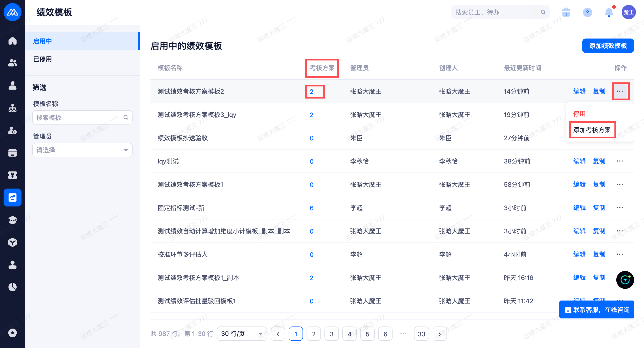The image size is (644, 348).
Task: Choose 停用 in the popup menu
Action: tap(579, 114)
